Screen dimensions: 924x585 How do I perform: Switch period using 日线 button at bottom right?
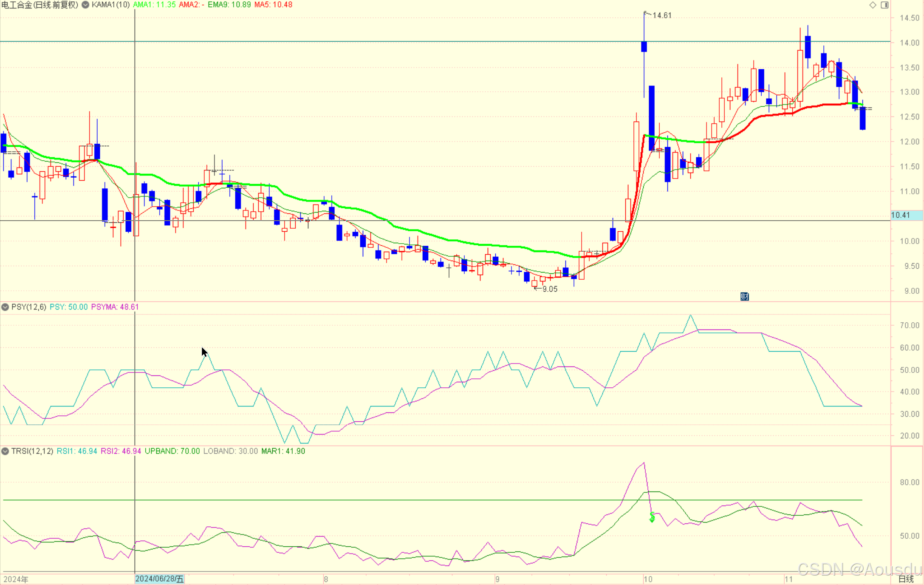[906, 579]
